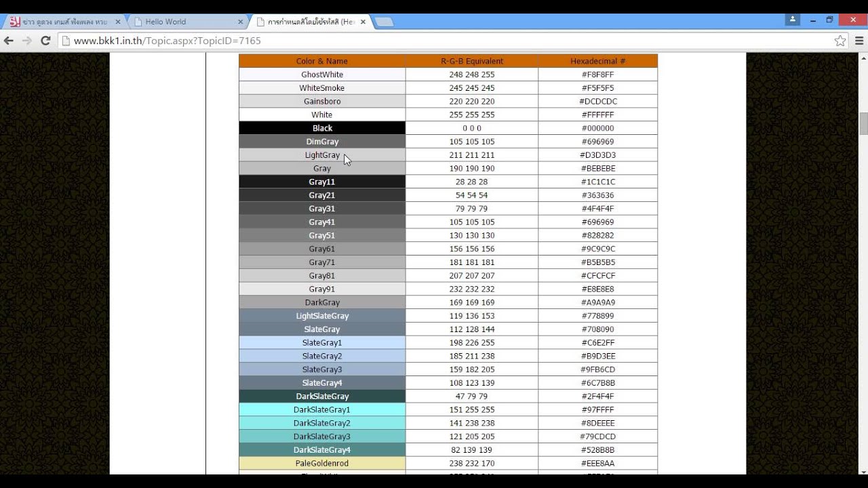Click the #FFFFFF hex value

click(597, 115)
